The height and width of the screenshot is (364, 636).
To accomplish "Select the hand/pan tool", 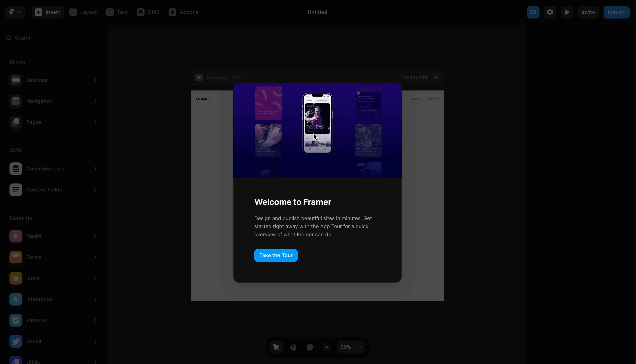I will click(x=293, y=347).
